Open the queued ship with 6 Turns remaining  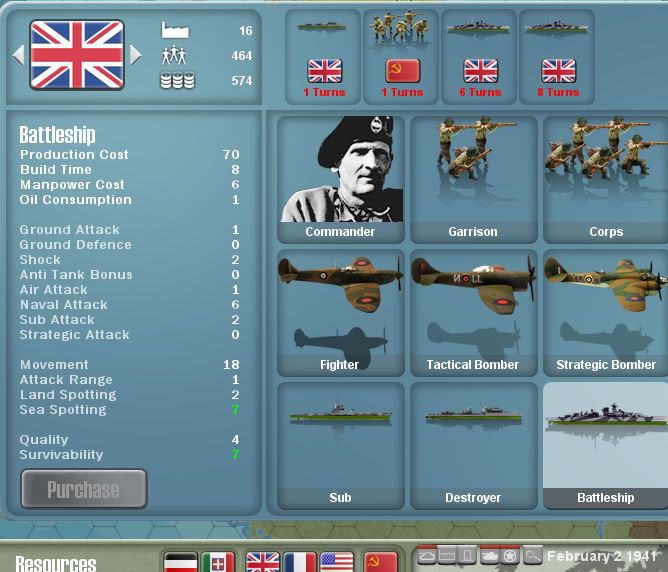[481, 56]
